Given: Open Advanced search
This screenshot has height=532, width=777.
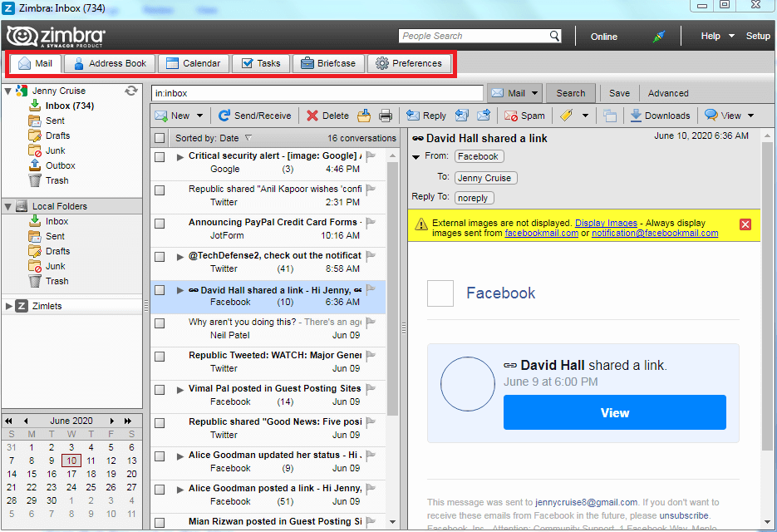Looking at the screenshot, I should (667, 93).
